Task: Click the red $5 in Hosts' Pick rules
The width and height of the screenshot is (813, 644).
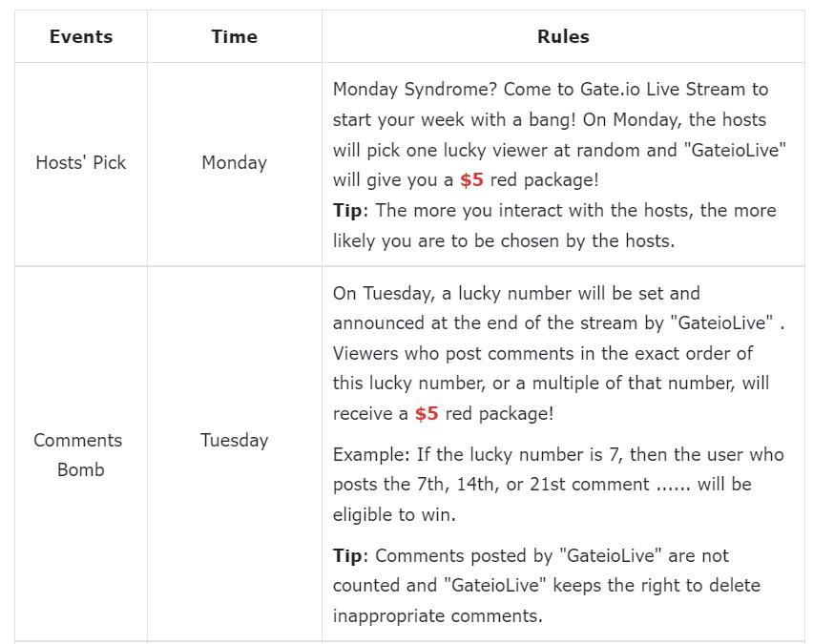Action: 471,180
